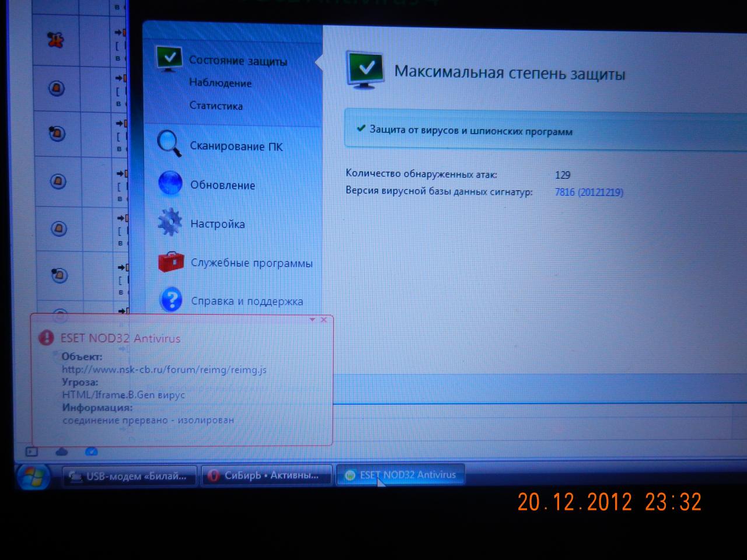Click the virus signature version 7816 link
The width and height of the screenshot is (747, 560).
click(588, 192)
